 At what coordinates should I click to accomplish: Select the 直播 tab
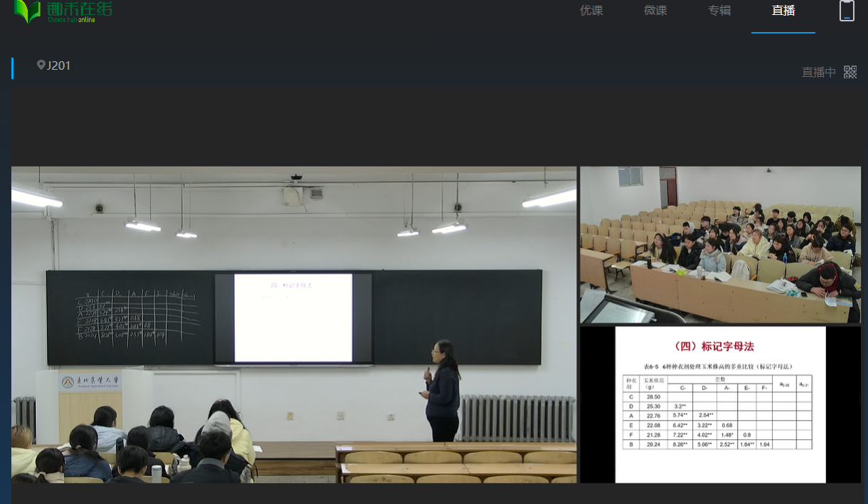pos(783,11)
